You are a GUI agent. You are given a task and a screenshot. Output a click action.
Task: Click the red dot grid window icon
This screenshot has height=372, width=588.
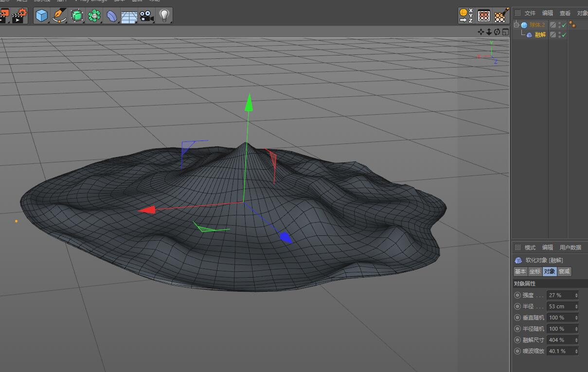483,16
